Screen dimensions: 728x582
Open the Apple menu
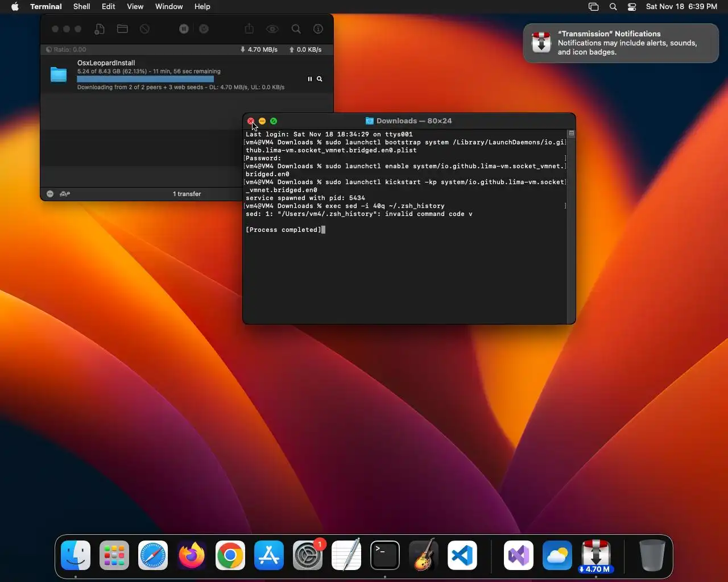[15, 7]
